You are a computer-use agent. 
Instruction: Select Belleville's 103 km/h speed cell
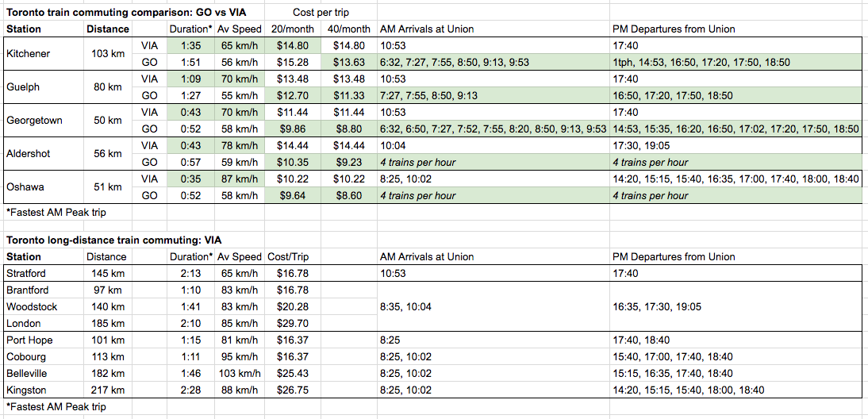click(239, 374)
